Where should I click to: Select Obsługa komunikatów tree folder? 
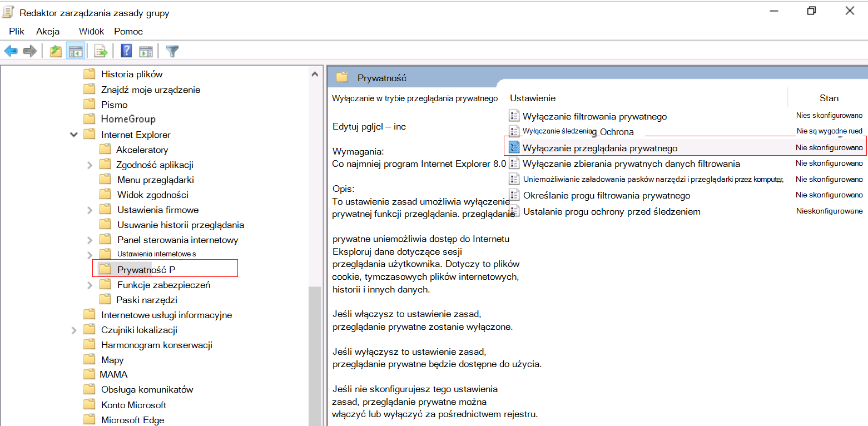pos(147,389)
